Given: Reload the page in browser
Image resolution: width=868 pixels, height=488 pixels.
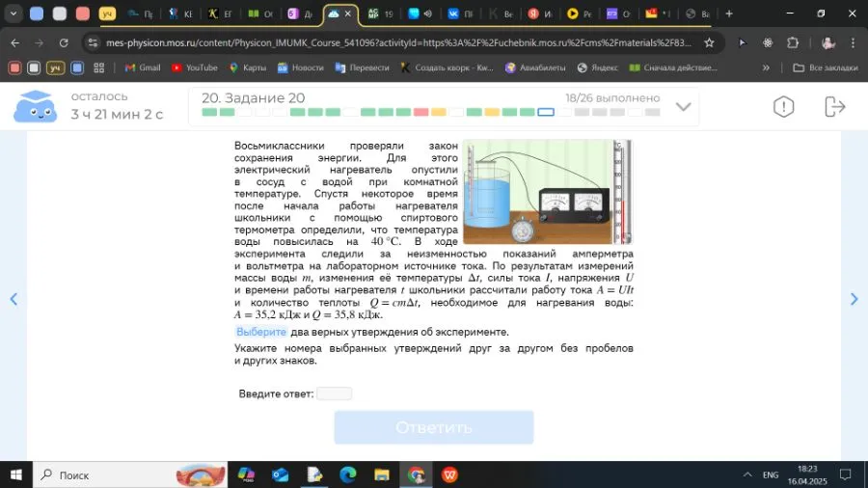Looking at the screenshot, I should [64, 43].
